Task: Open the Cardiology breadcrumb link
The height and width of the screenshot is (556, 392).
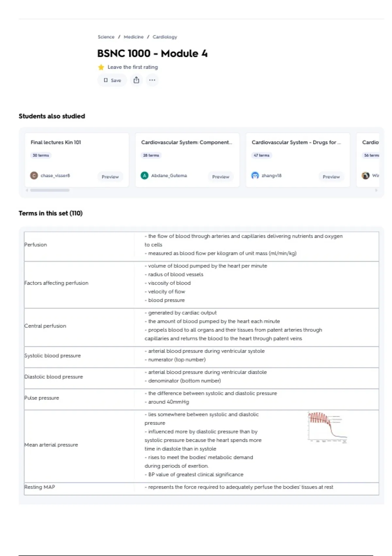Action: 165,37
